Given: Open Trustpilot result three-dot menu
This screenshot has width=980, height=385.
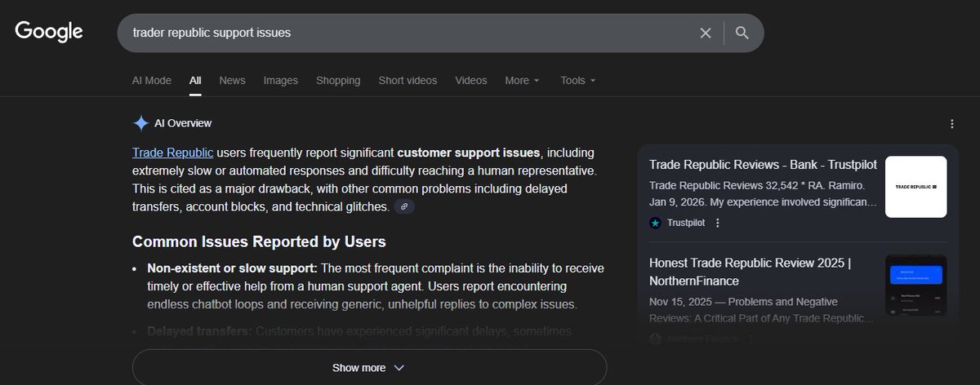Looking at the screenshot, I should click(x=718, y=223).
